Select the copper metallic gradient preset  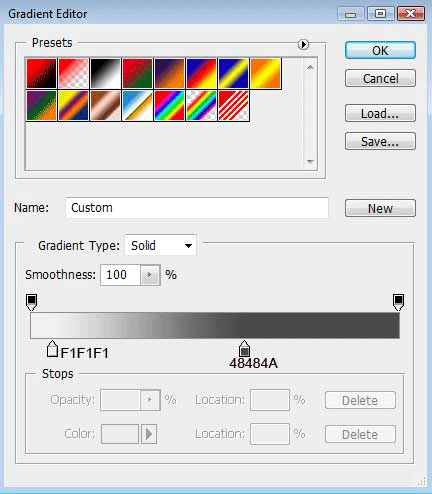[x=105, y=105]
